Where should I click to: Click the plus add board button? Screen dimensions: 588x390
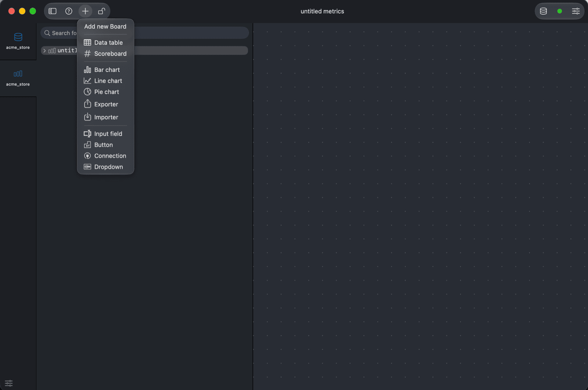point(85,11)
